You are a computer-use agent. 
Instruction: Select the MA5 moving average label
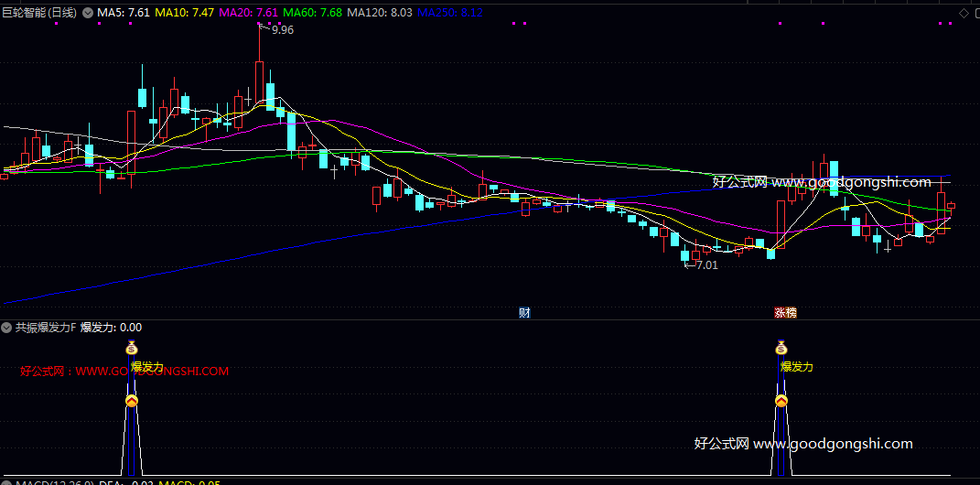tap(124, 13)
